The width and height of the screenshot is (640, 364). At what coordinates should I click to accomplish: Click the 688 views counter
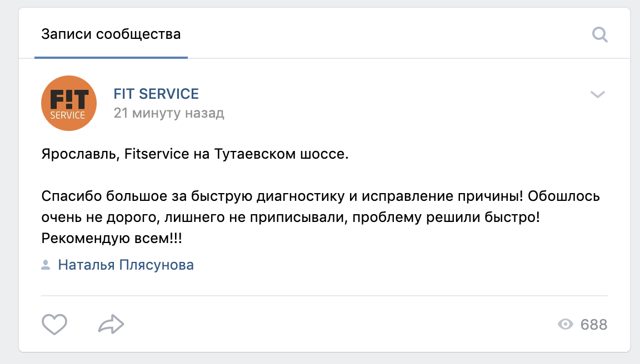593,325
